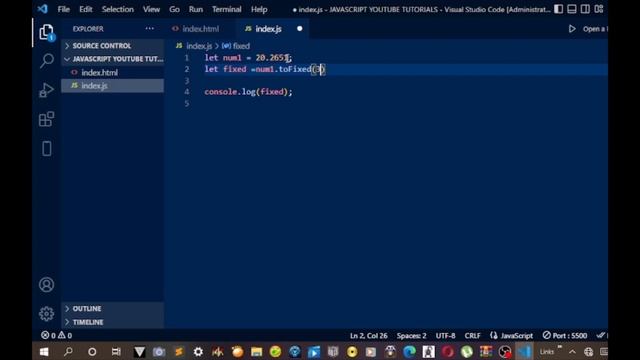Click the Links toolbar on taskbar
Viewport: 640px width, 360px height.
[547, 351]
